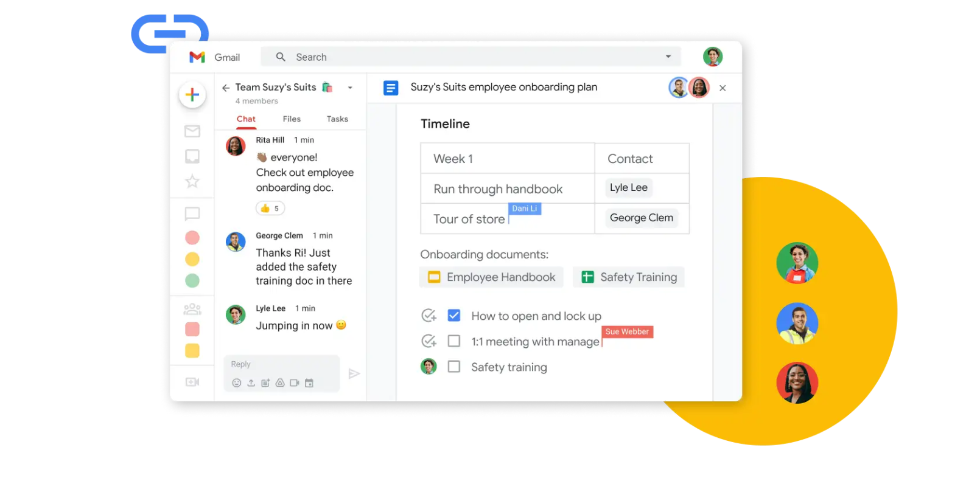Open Starred via the star icon

192,181
